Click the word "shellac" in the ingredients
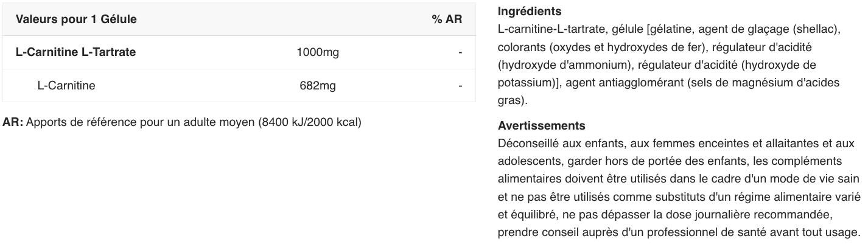868x247 pixels. tap(817, 29)
